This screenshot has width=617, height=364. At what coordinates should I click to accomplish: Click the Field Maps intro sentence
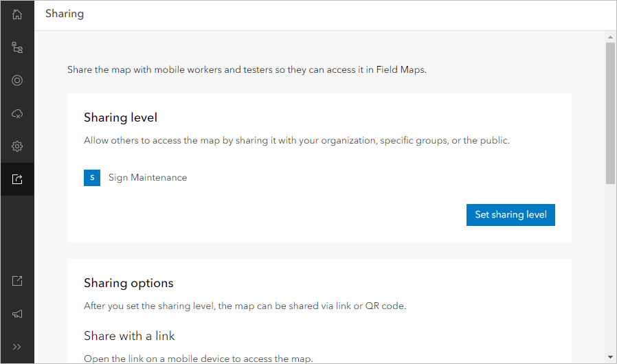tap(247, 70)
